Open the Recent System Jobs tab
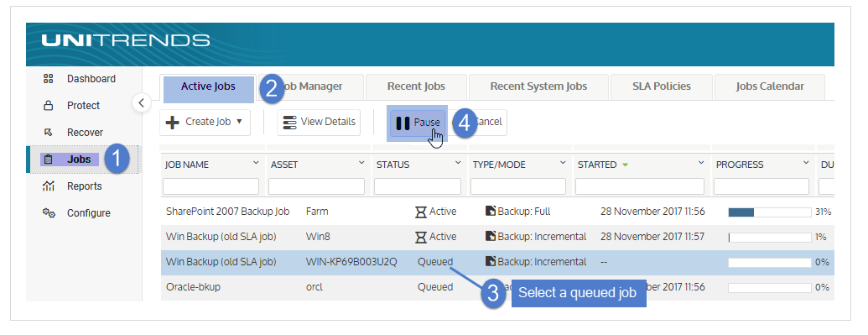Screen dimensions: 868x335 (538, 86)
